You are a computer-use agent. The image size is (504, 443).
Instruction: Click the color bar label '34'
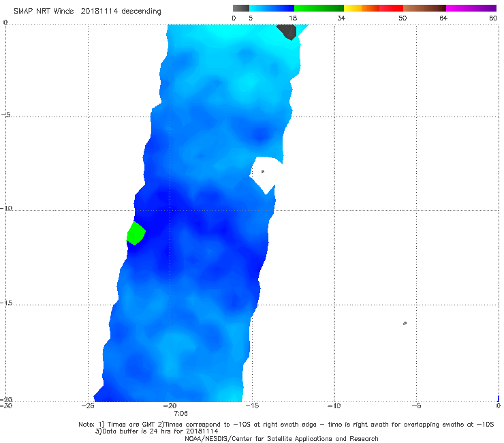tap(341, 18)
